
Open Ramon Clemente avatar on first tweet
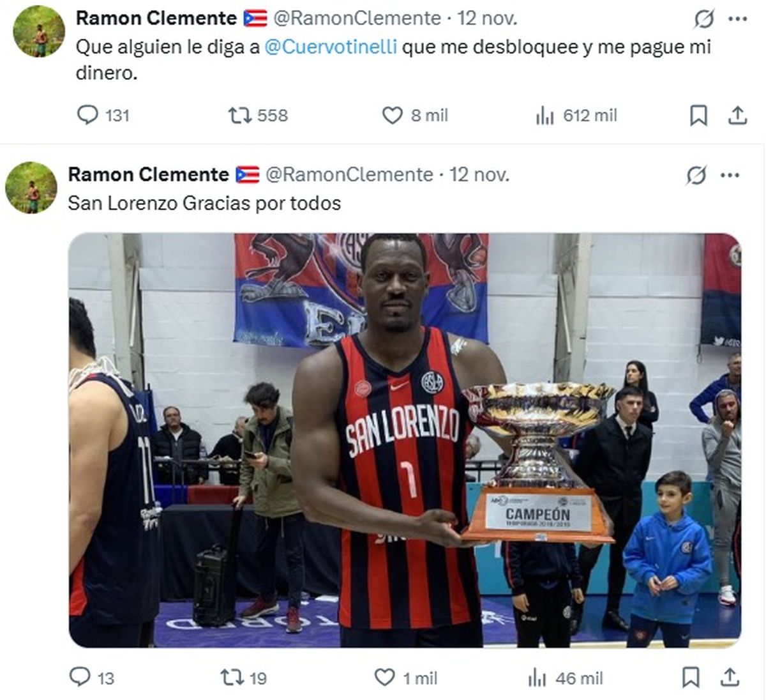(40, 31)
